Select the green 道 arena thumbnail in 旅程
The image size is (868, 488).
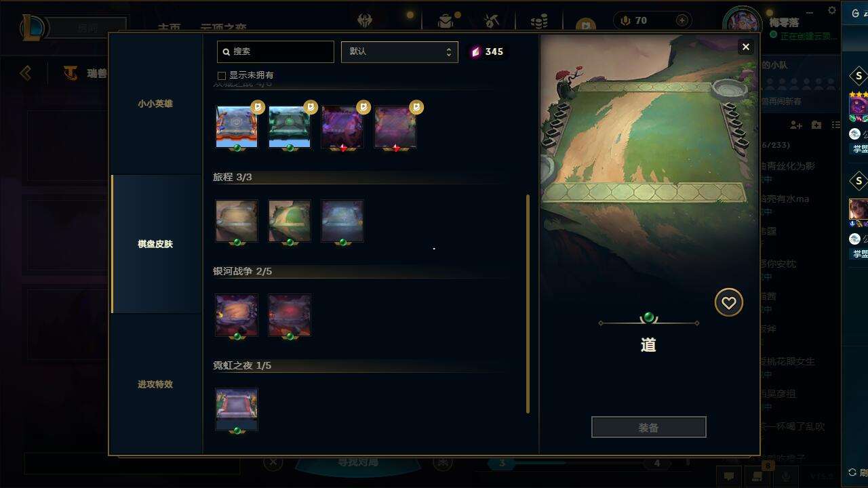[x=290, y=221]
